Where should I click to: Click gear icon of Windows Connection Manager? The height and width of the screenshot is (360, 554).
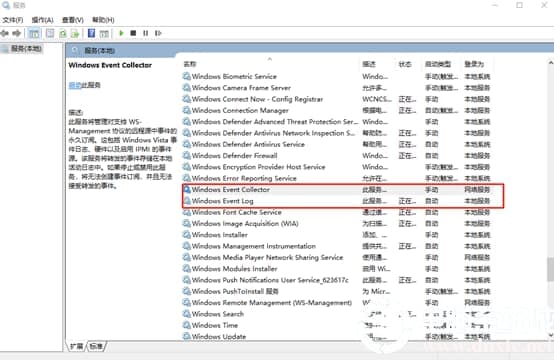coord(187,110)
